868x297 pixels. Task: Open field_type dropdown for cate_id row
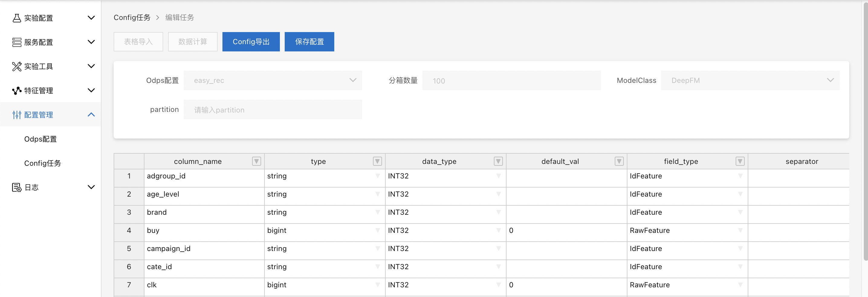[x=740, y=267]
